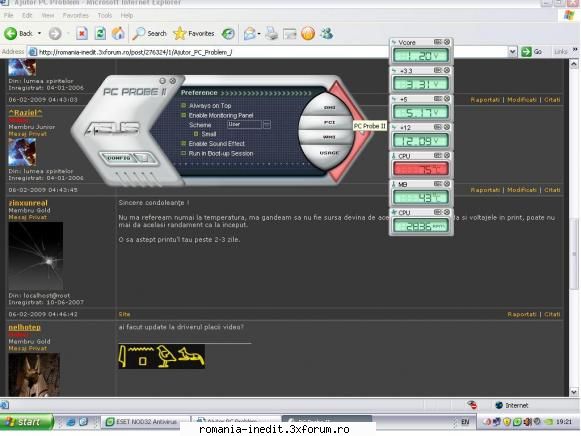Screen dimensions: 581x436
Task: Click the Site link in the 04:46:42 row
Action: tap(124, 314)
